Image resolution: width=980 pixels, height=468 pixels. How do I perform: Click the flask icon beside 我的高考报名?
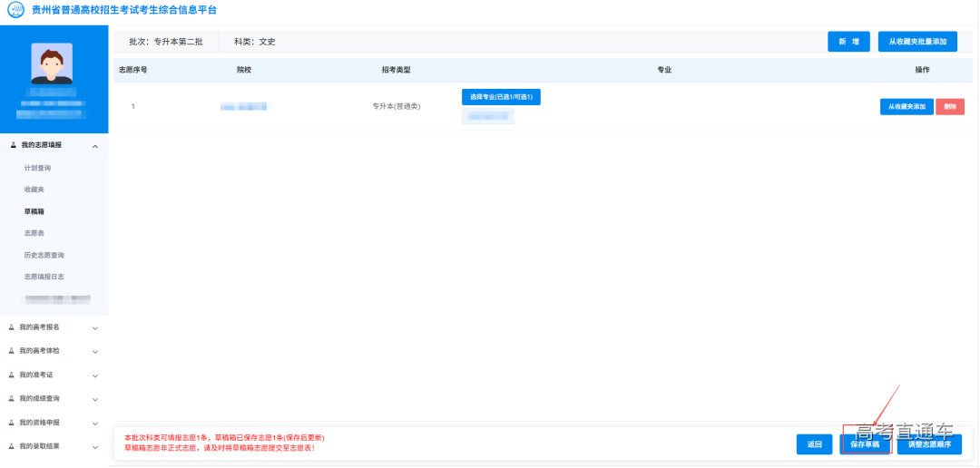[x=12, y=327]
